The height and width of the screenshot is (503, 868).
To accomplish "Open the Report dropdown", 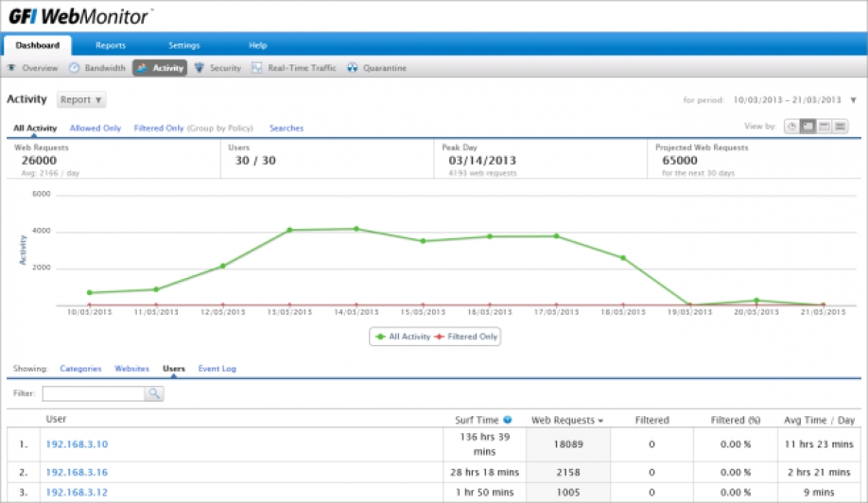I will tap(81, 99).
